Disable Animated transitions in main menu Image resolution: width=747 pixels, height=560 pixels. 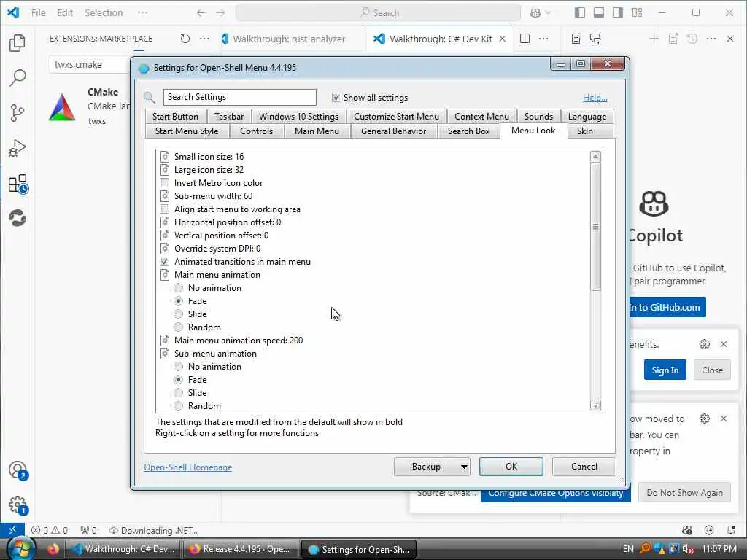[164, 262]
